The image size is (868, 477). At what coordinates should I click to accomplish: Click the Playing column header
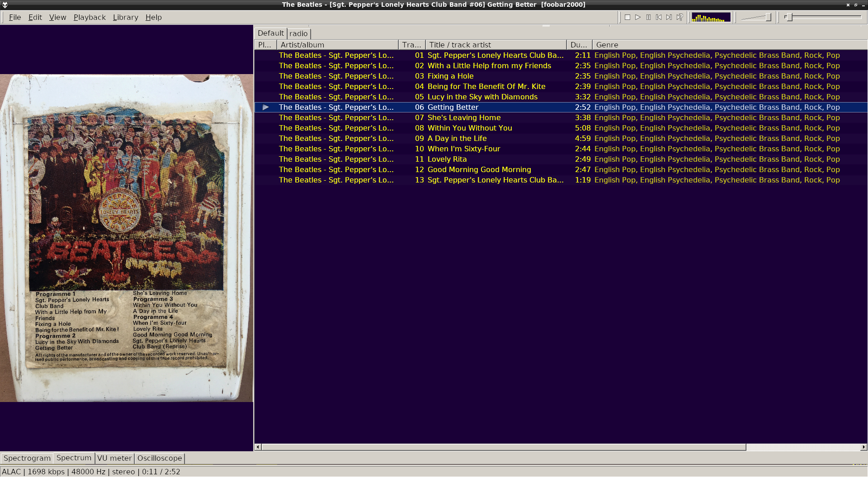265,45
